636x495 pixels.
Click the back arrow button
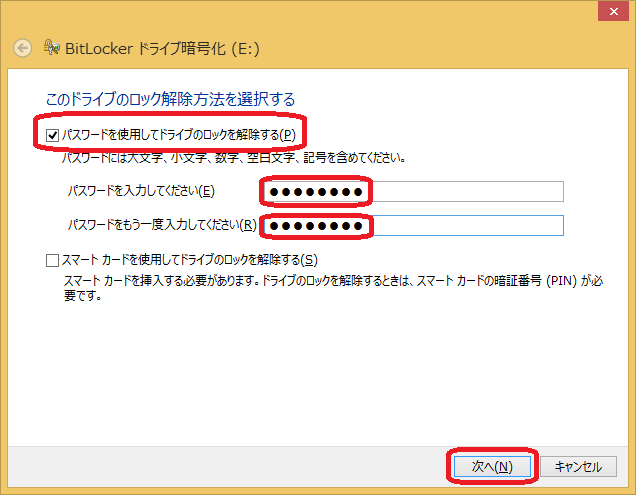point(22,49)
